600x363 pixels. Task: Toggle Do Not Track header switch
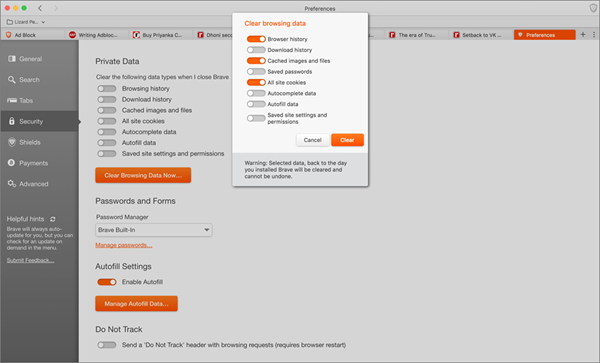[x=106, y=345]
